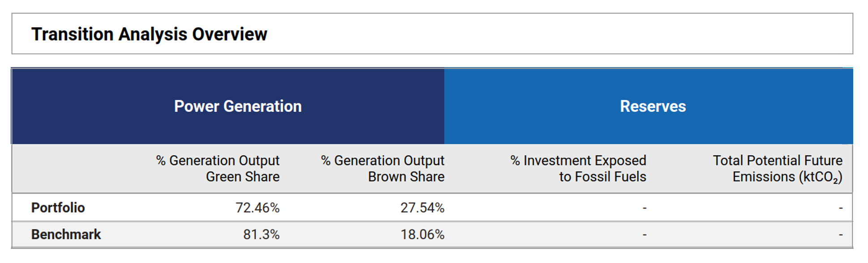The image size is (868, 263).
Task: Click the Portfolio brown share value 27.54%
Action: 422,208
